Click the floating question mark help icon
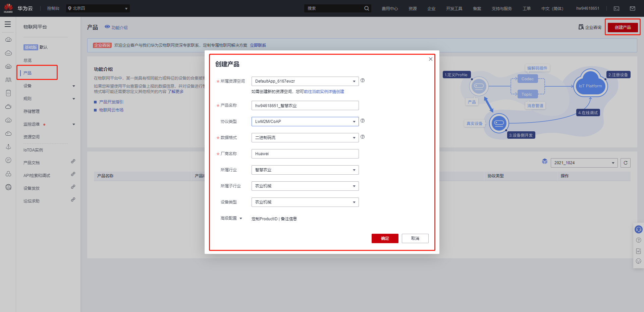This screenshot has width=644, height=312. 639,240
